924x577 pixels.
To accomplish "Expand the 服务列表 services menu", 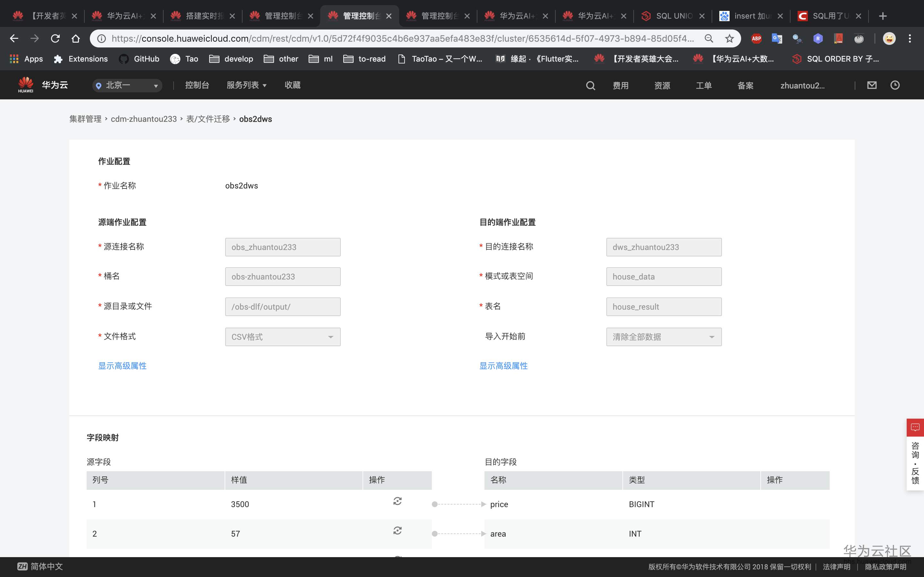I will point(246,85).
